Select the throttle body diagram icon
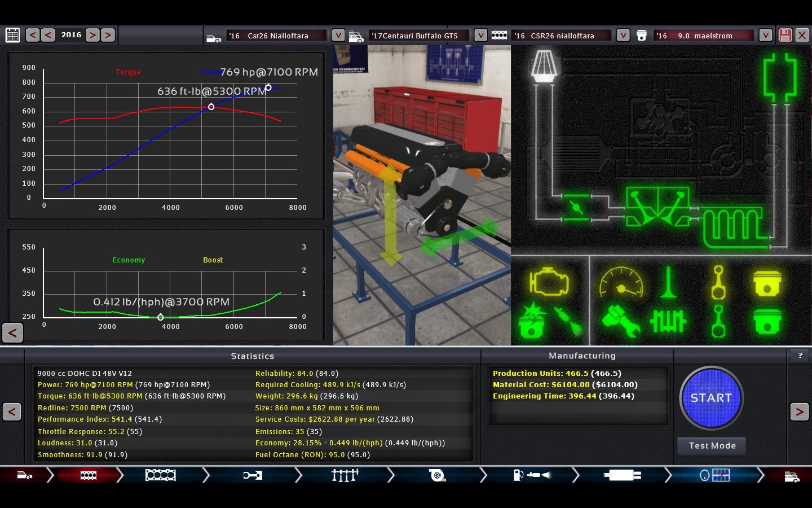The height and width of the screenshot is (508, 812). [576, 207]
